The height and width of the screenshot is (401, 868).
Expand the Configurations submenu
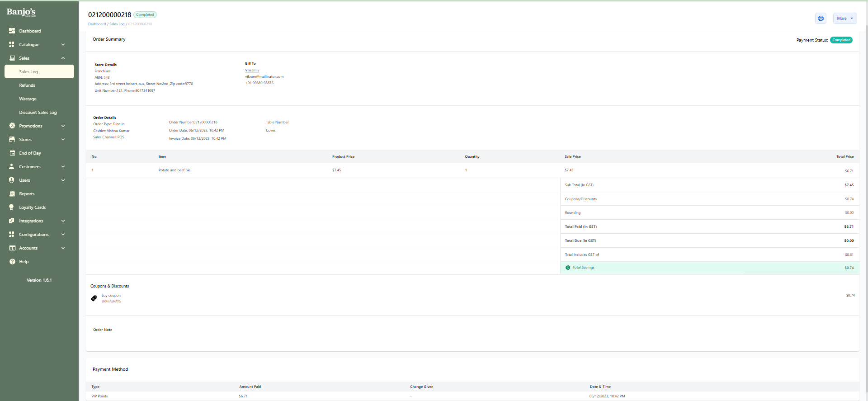(x=63, y=235)
